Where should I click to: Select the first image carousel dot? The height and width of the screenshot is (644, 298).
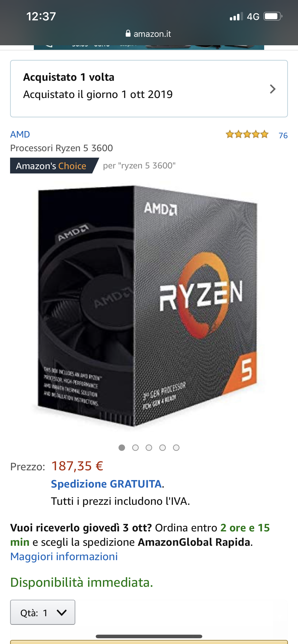click(x=122, y=448)
